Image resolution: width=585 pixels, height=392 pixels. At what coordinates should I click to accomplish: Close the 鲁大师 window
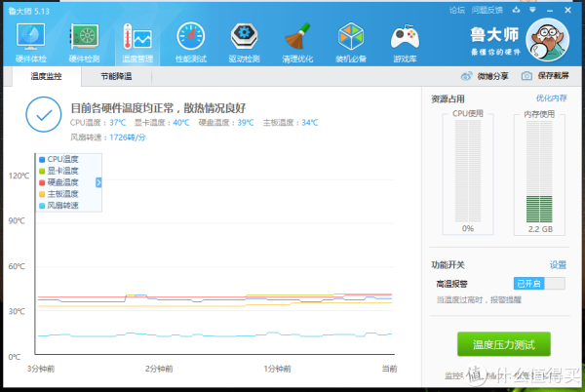point(567,10)
